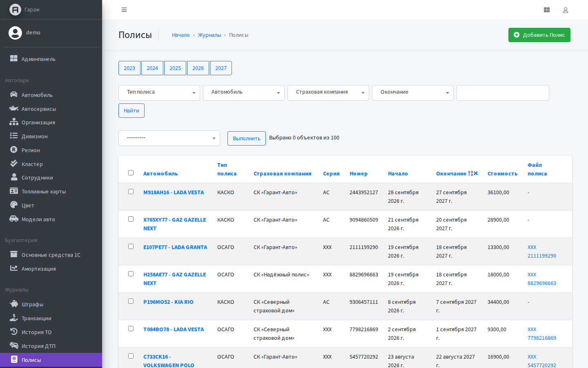The width and height of the screenshot is (588, 368).
Task: Open the user profile icon in header
Action: pyautogui.click(x=566, y=10)
